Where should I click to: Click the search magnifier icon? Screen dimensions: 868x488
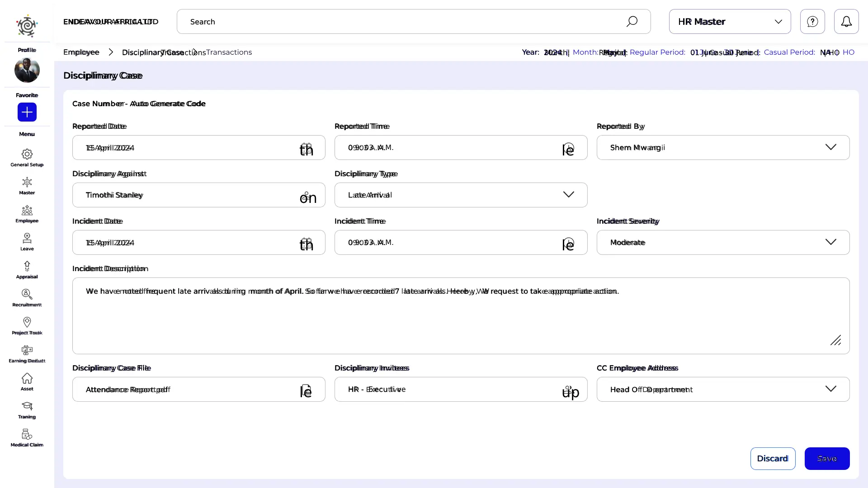(x=632, y=22)
